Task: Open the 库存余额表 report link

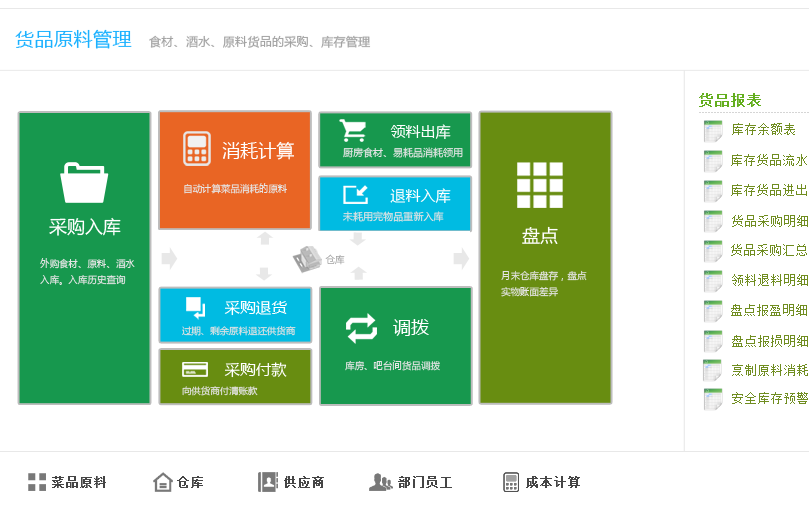Action: (763, 130)
